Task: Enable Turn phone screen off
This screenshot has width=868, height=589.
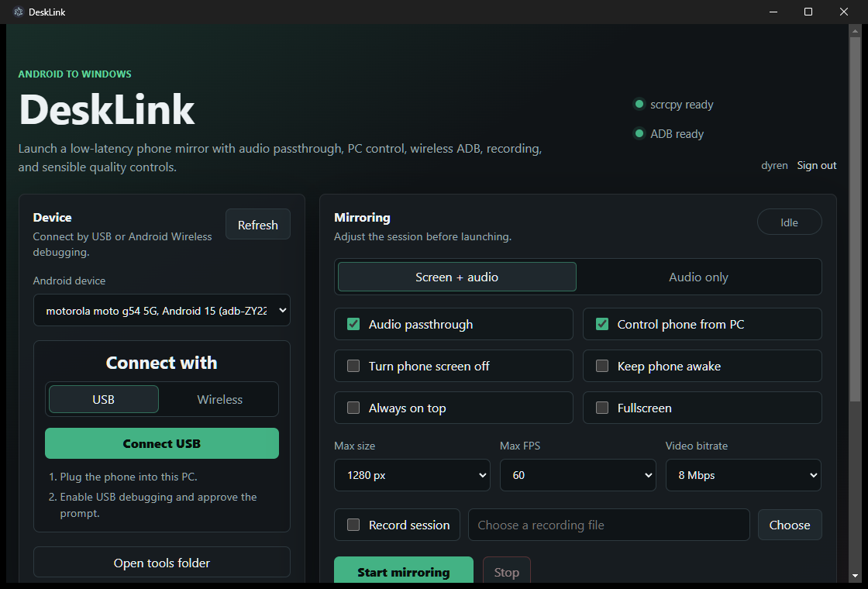Action: coord(353,366)
